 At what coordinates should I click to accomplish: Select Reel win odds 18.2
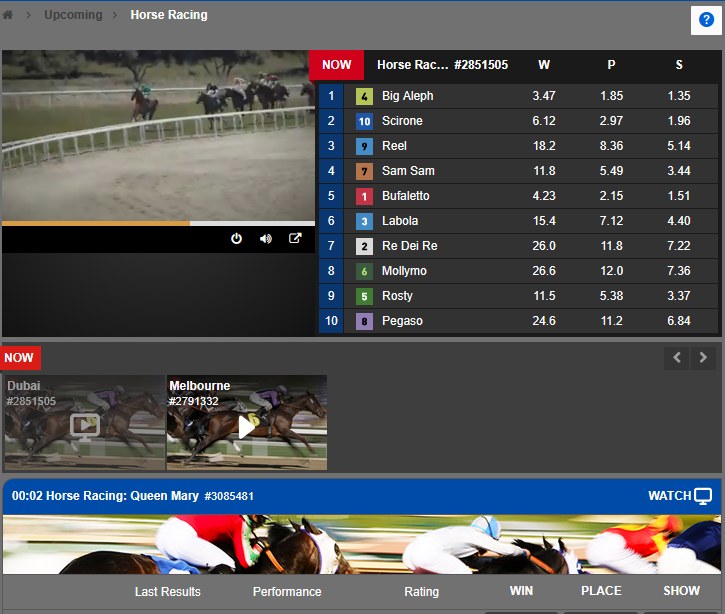point(544,146)
